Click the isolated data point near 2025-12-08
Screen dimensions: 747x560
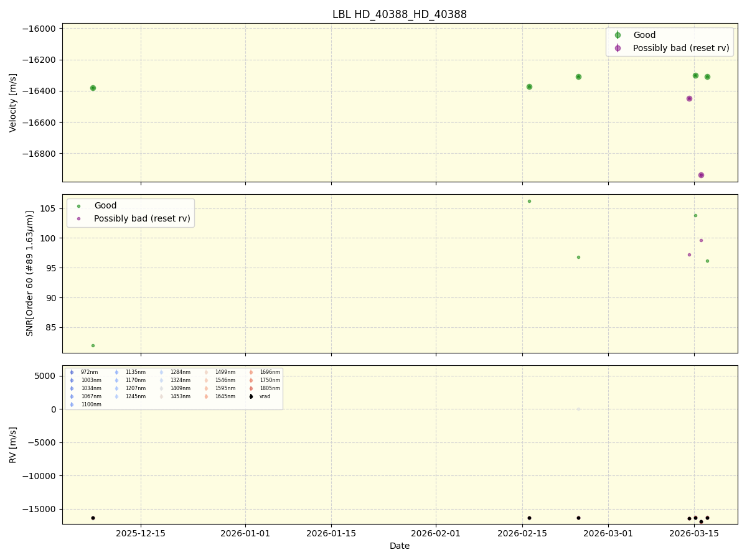click(x=92, y=88)
